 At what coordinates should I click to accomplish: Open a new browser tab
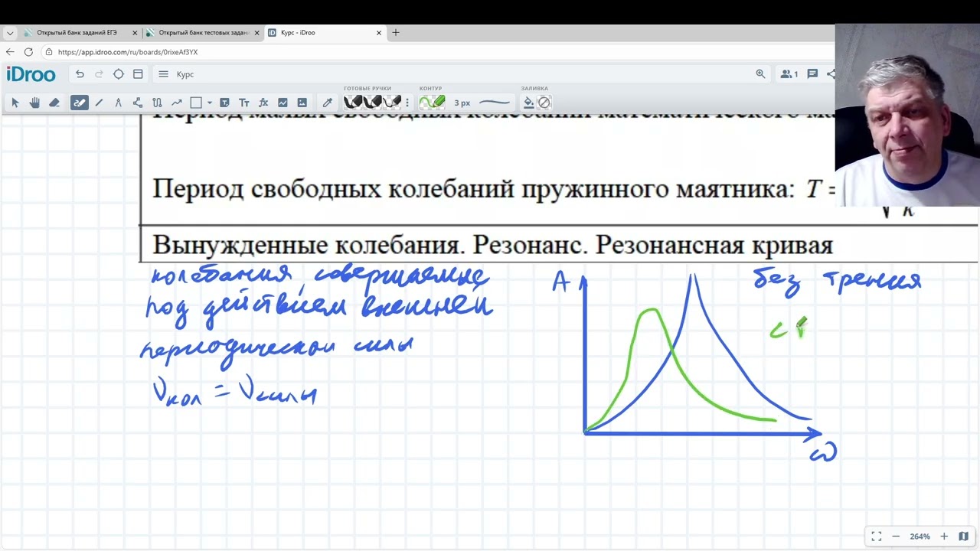[396, 33]
